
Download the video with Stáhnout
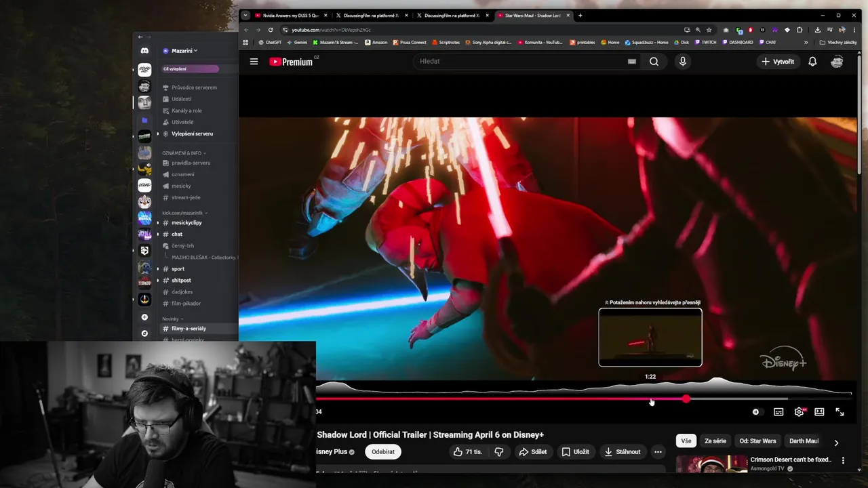[622, 451]
